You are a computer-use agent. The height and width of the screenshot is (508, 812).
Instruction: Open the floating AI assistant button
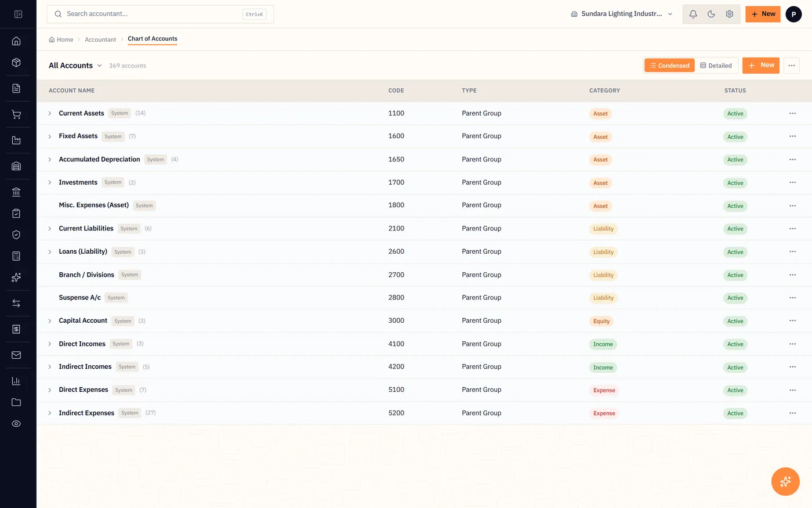[x=785, y=481]
